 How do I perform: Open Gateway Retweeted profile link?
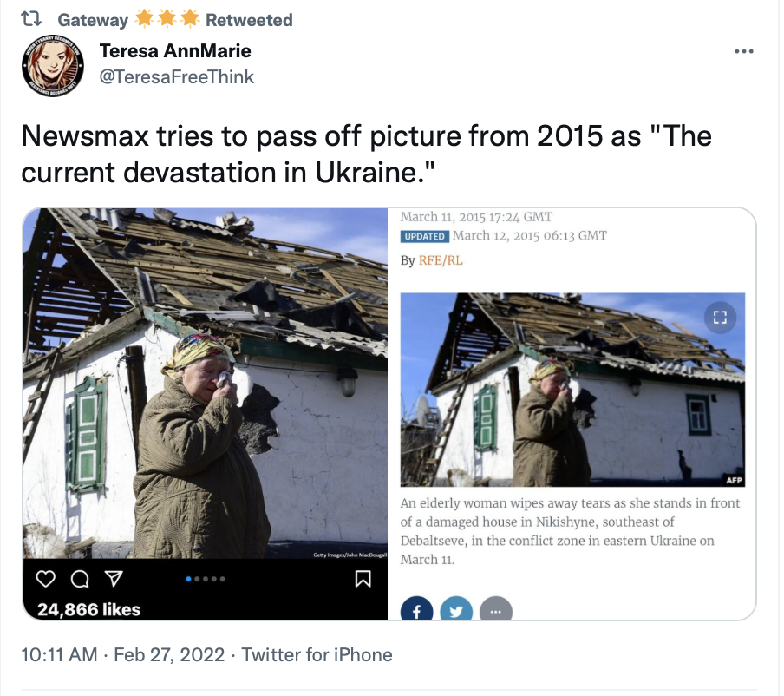[x=175, y=19]
